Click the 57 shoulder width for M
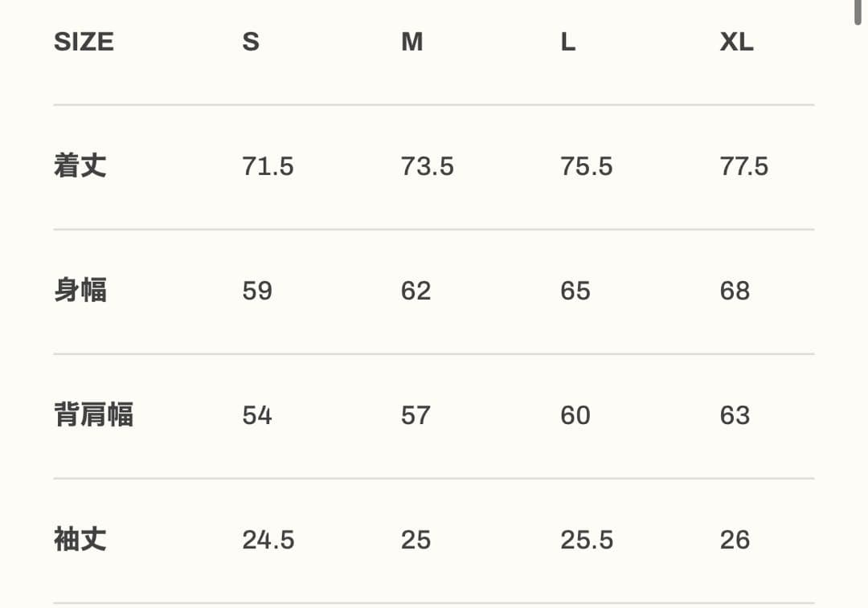868x608 pixels. (416, 415)
